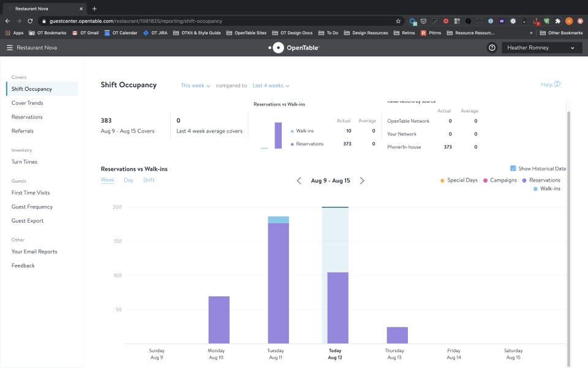Advance to next week with the right arrow
588x368 pixels.
[x=362, y=180]
